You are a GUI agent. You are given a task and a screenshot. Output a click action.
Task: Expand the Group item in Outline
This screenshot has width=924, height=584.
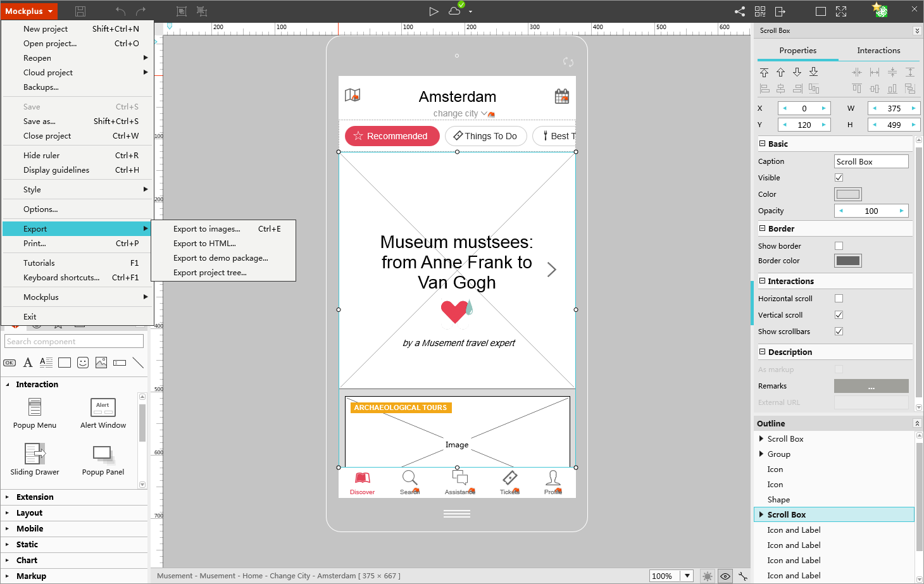point(761,454)
